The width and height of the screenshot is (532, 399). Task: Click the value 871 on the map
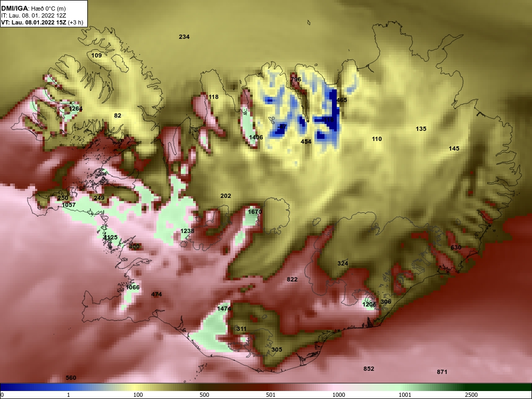tap(442, 372)
